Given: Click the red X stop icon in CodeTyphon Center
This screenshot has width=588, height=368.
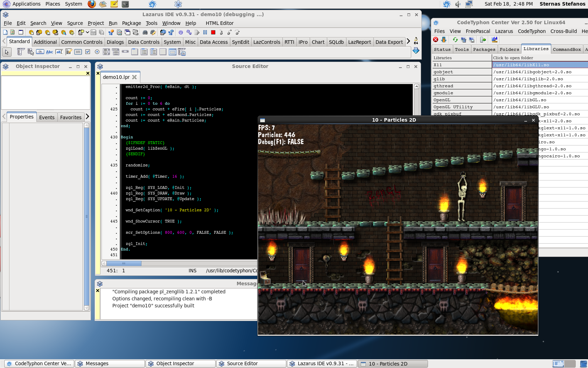Looking at the screenshot, I should click(436, 40).
